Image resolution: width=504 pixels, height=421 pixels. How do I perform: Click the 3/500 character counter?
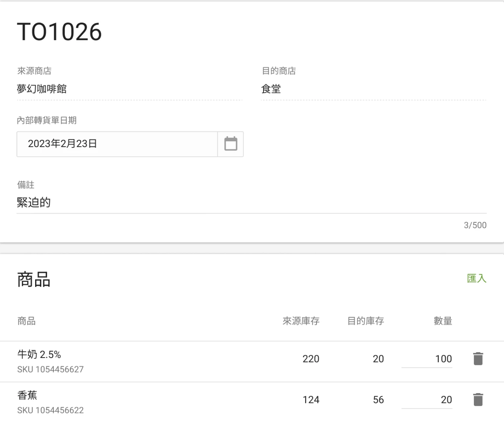(475, 225)
